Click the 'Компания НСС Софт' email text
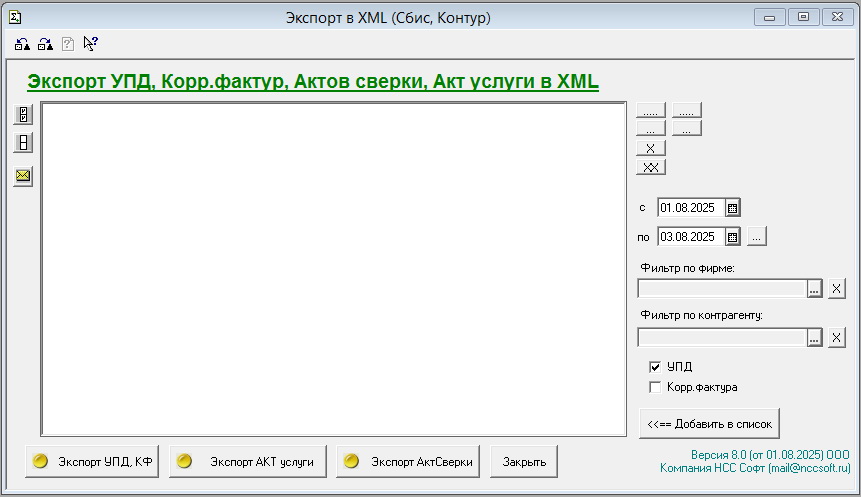Screen dimensions: 861x497 [x=755, y=468]
